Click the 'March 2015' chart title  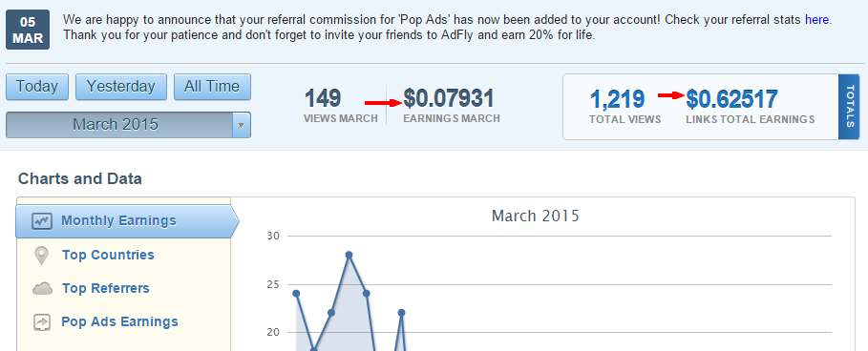tap(536, 216)
